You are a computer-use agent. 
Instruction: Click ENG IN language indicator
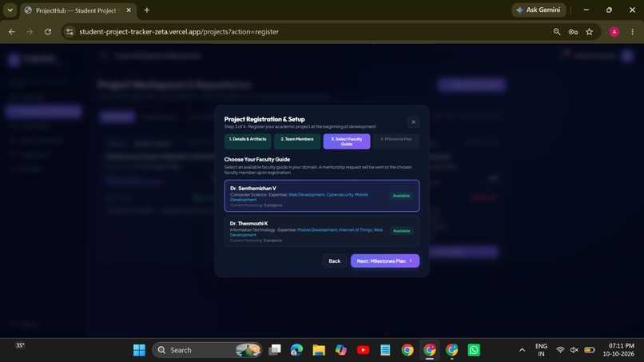[x=541, y=350]
